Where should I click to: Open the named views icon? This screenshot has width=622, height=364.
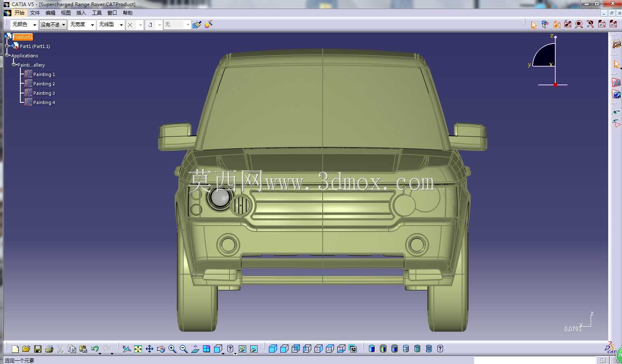353,349
